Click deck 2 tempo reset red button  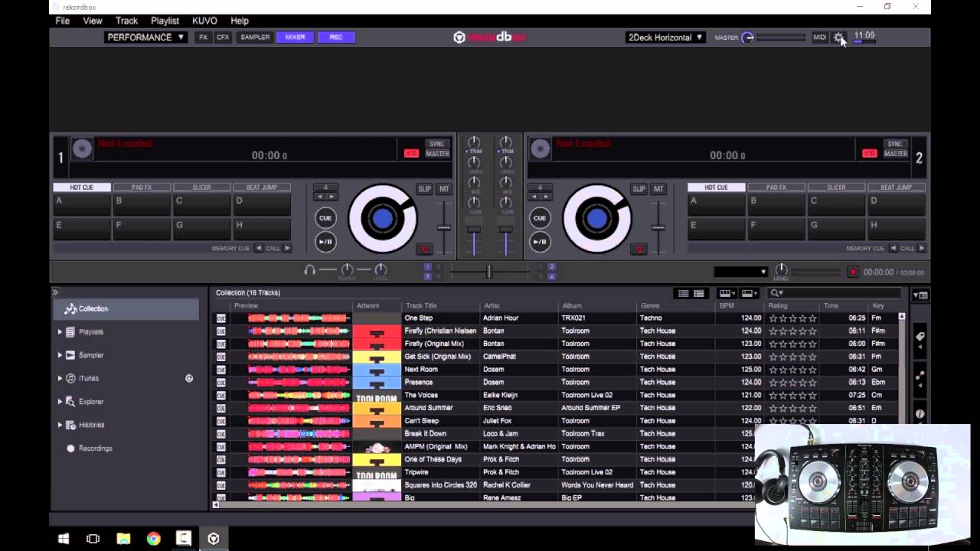tap(639, 249)
